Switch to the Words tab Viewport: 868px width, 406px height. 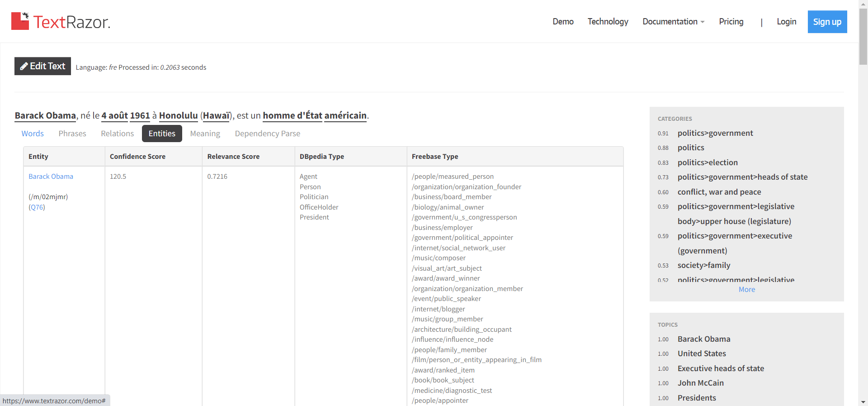(x=33, y=134)
